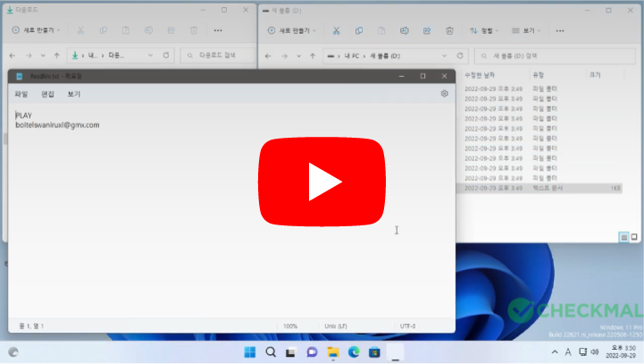
Task: Open the Notepad 파일 menu
Action: click(21, 94)
